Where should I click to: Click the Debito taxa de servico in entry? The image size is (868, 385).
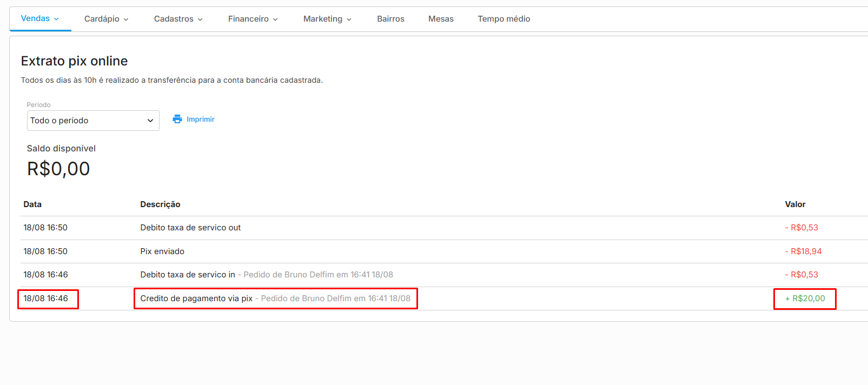coord(188,275)
